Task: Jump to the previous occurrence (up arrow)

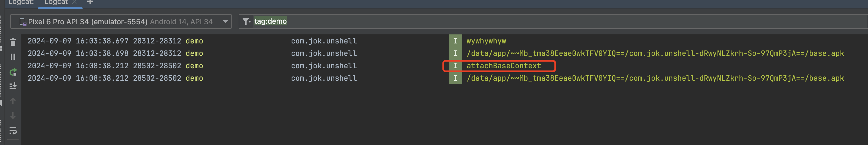Action: [x=13, y=101]
